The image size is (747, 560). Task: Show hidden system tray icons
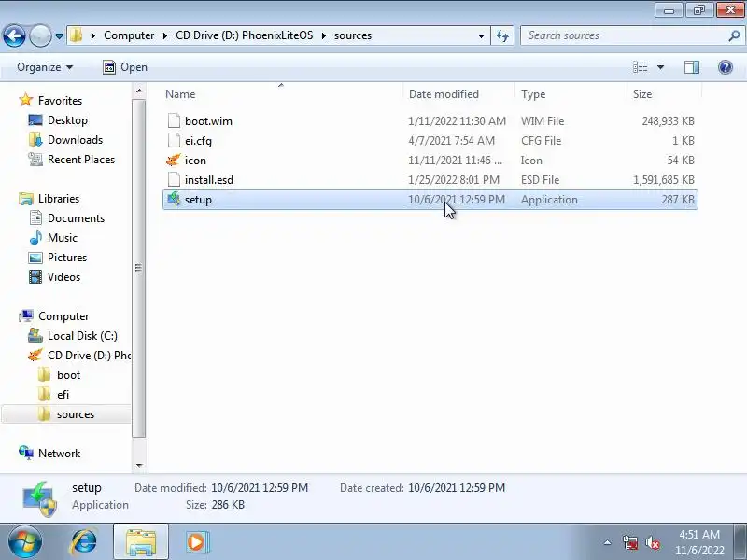click(x=607, y=542)
